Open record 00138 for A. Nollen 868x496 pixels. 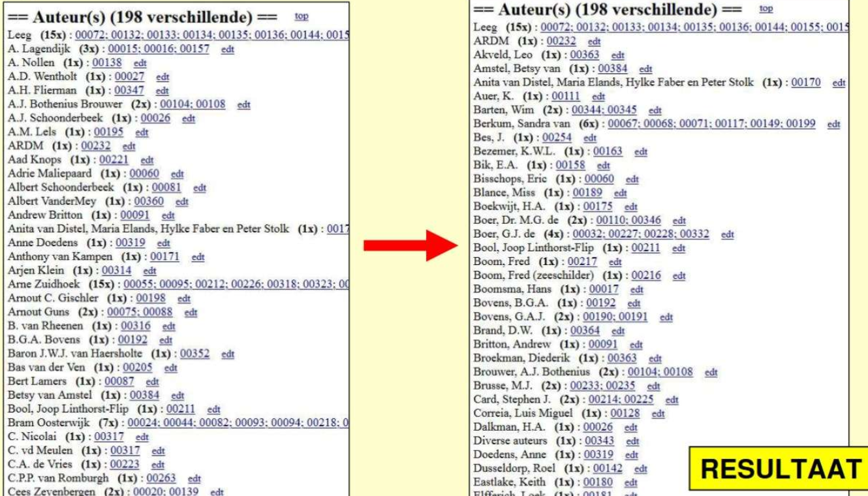[x=107, y=63]
